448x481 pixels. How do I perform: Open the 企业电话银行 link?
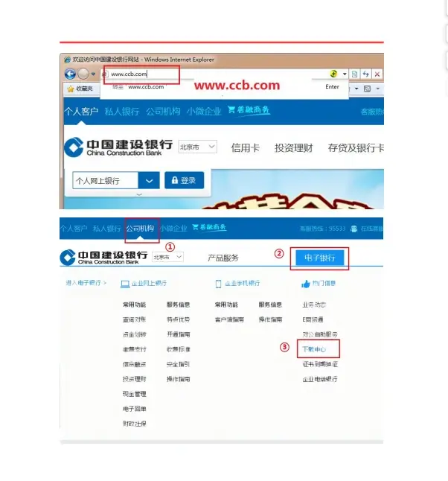coord(320,379)
